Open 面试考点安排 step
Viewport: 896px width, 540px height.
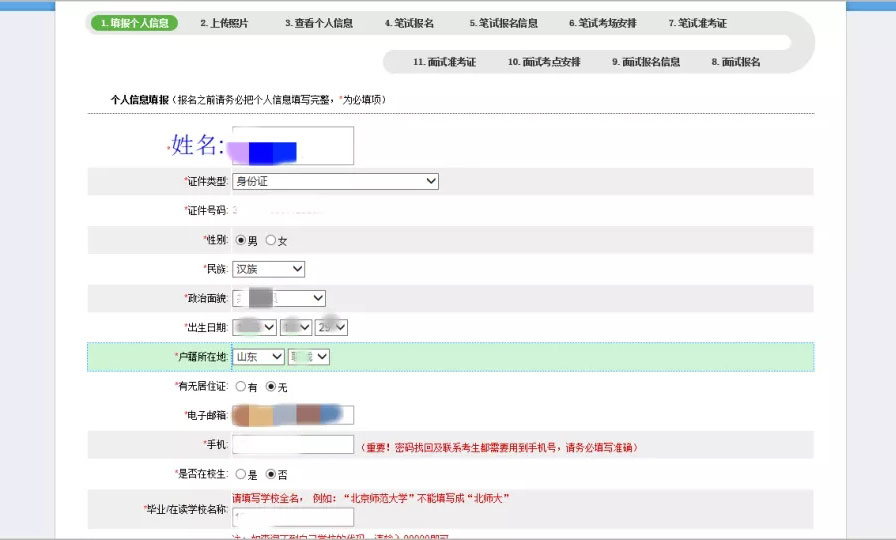(x=543, y=62)
